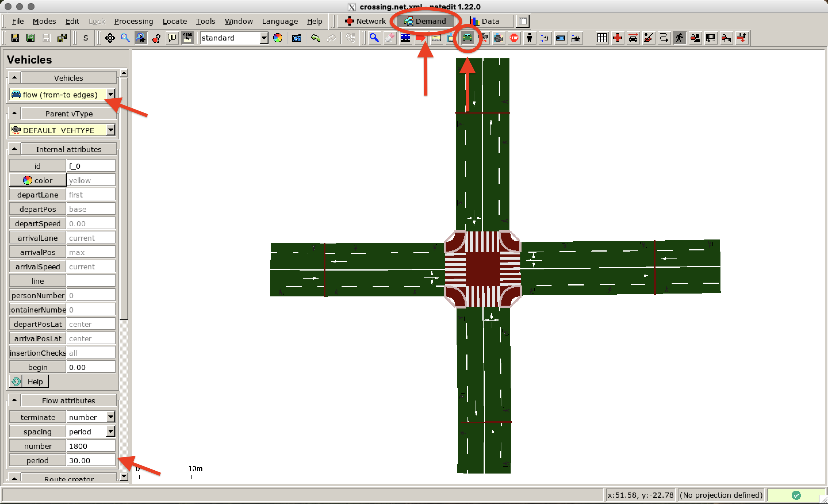
Task: Open the Processing menu
Action: point(133,21)
